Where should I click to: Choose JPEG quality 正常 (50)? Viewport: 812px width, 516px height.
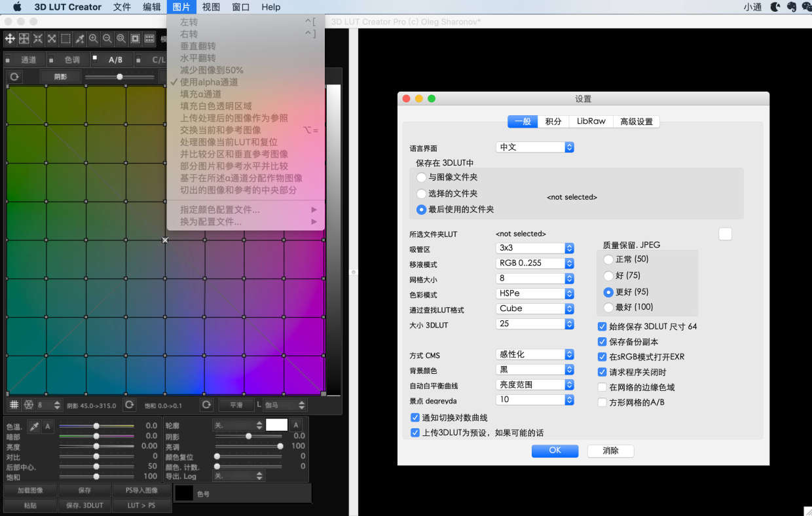point(609,259)
